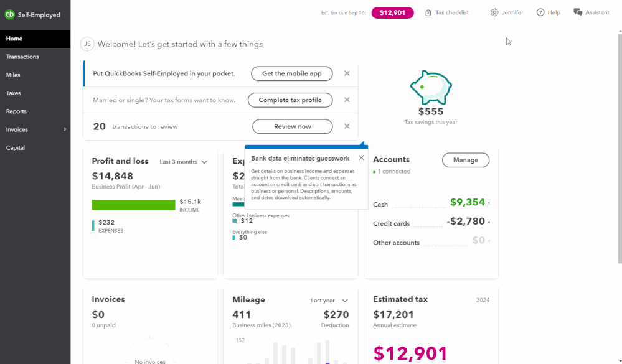Click the JS user avatar circle
The height and width of the screenshot is (364, 622).
click(x=87, y=44)
